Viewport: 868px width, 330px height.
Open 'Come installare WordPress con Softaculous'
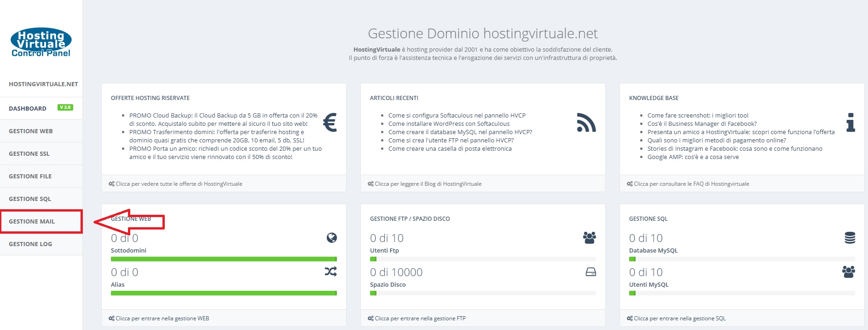click(449, 124)
